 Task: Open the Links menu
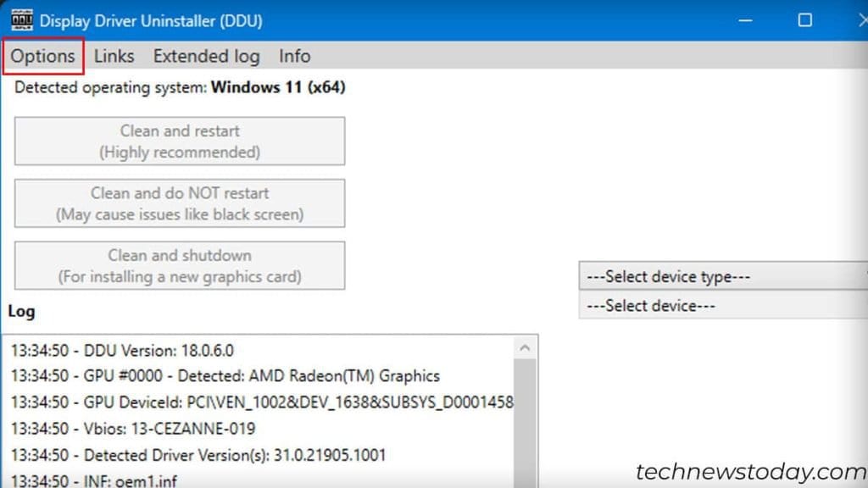[114, 56]
